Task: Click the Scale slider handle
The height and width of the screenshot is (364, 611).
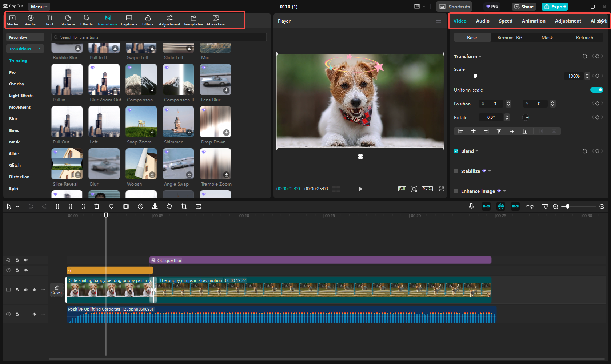Action: [x=475, y=76]
